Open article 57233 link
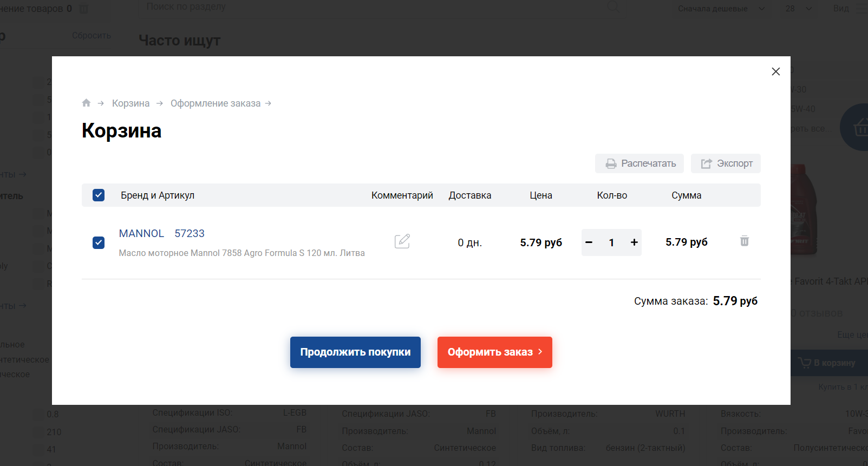The width and height of the screenshot is (868, 466). click(190, 233)
